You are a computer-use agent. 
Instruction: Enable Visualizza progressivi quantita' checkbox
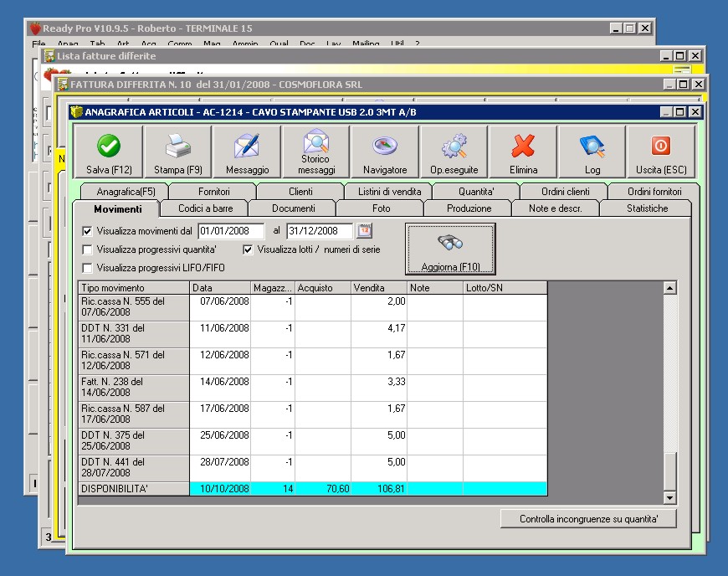88,249
